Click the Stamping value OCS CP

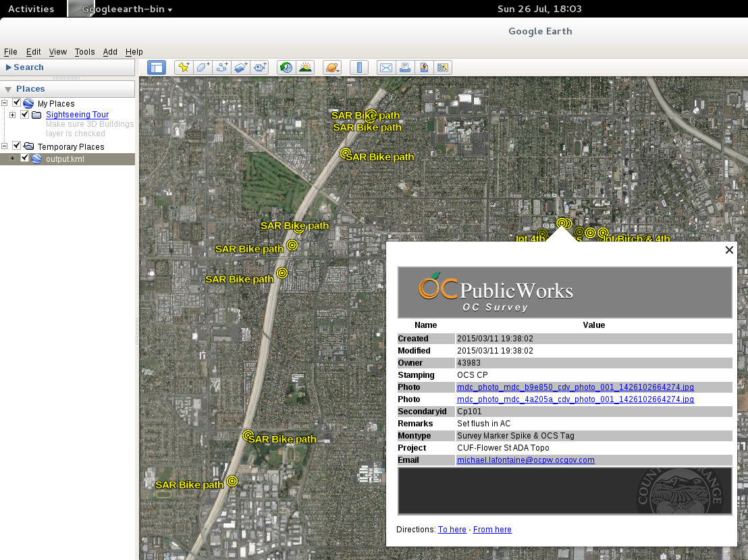473,375
